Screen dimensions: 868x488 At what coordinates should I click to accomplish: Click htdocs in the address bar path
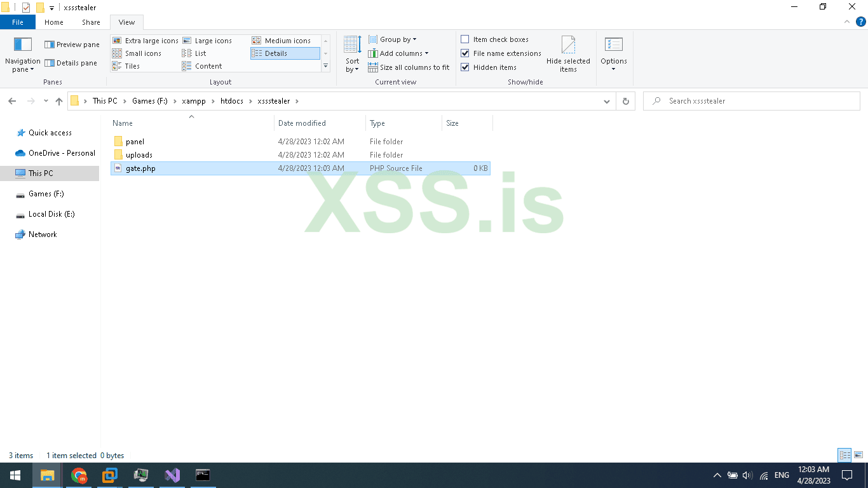232,101
